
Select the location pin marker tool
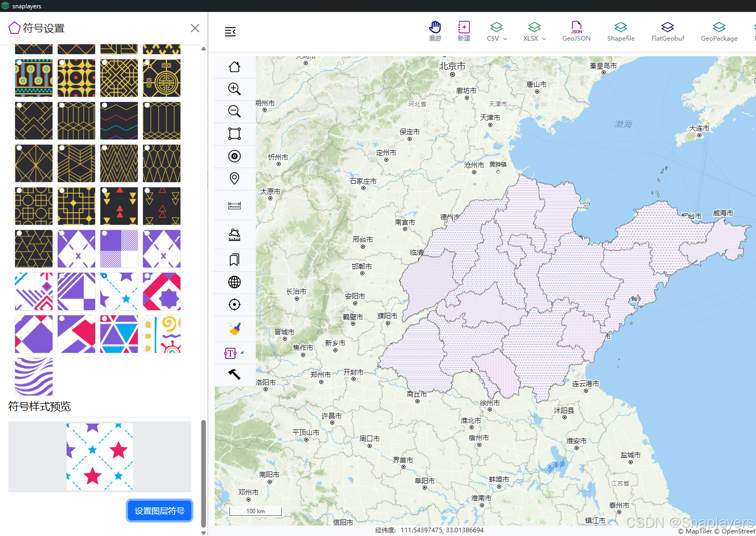234,178
